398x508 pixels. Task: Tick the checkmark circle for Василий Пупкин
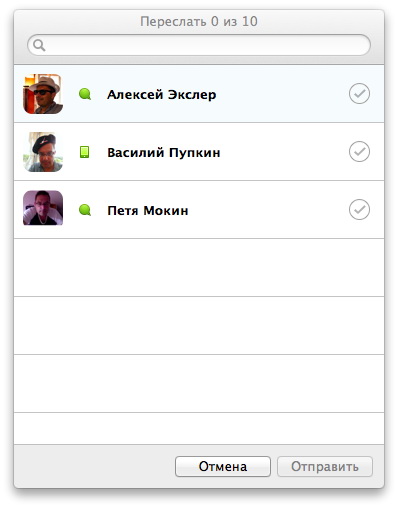pyautogui.click(x=359, y=152)
